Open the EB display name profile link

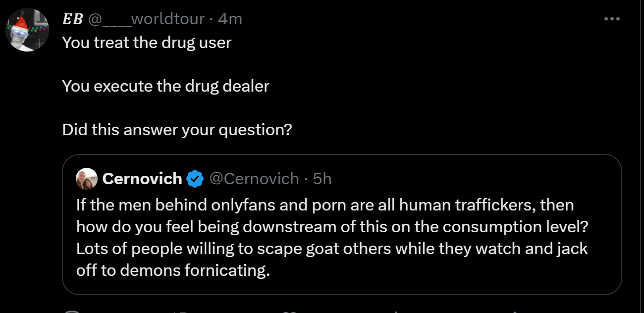point(72,19)
